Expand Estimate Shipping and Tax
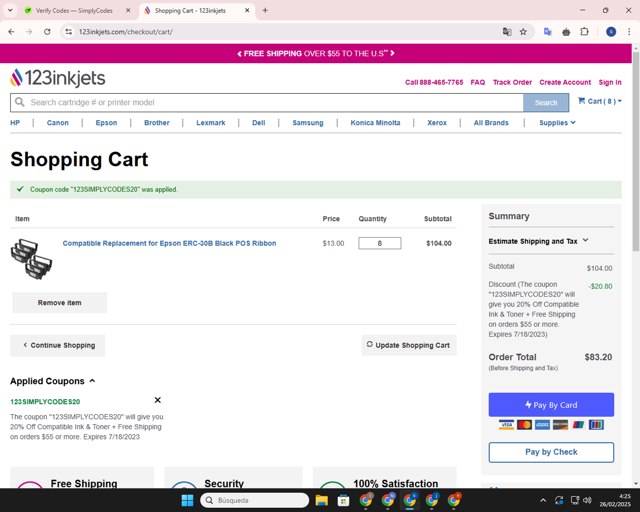This screenshot has width=640, height=512. pyautogui.click(x=538, y=241)
